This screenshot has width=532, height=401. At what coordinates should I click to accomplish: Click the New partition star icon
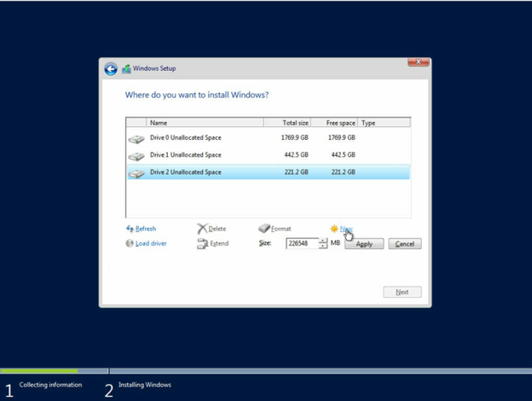click(x=334, y=229)
